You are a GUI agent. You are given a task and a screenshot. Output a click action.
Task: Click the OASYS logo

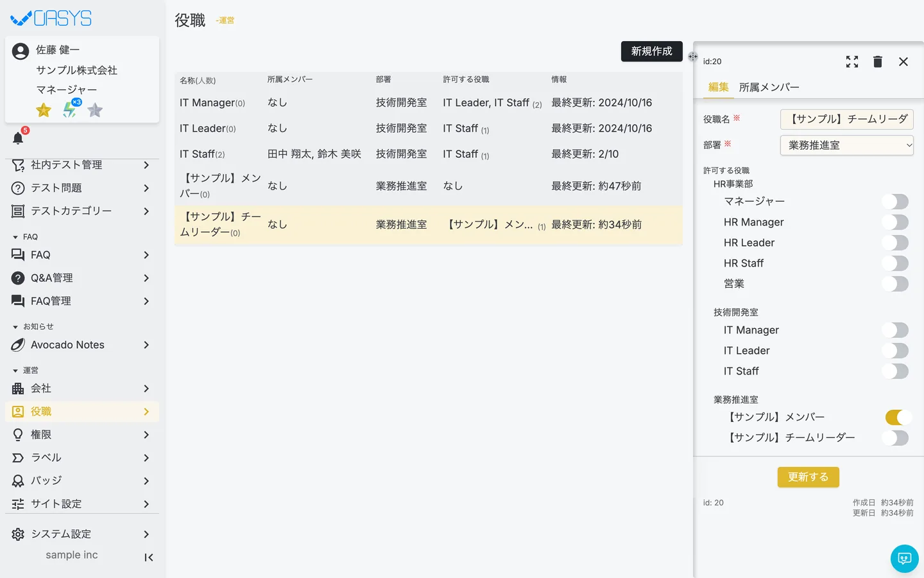(x=51, y=19)
